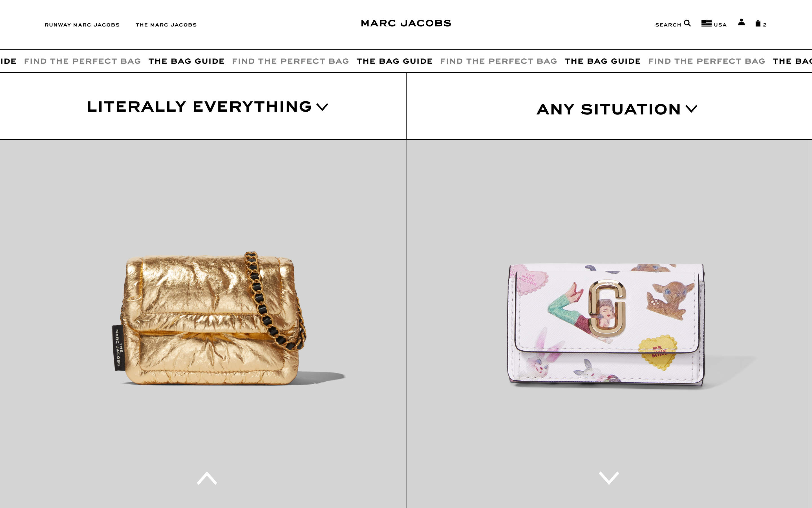
Task: Open The Marc Jacobs menu
Action: pos(166,25)
